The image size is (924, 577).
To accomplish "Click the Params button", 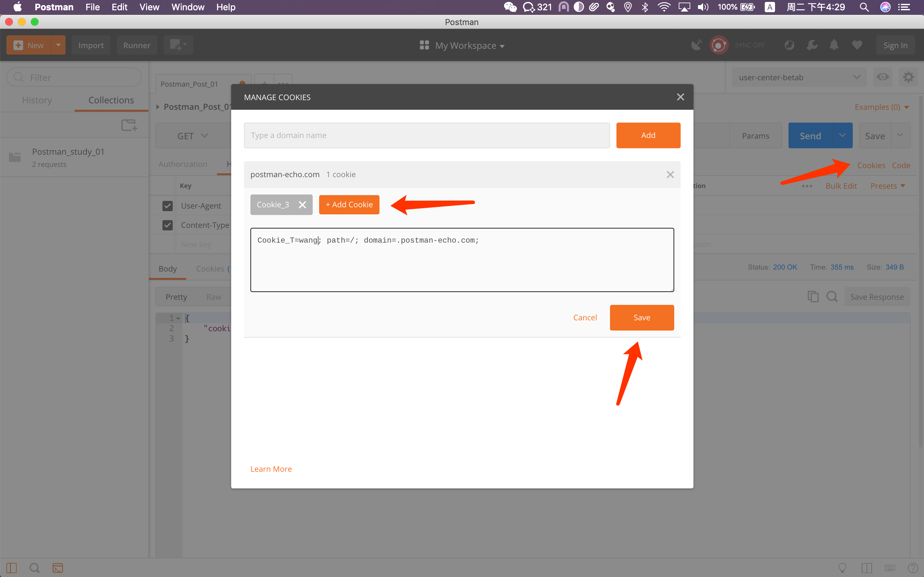I will coord(755,136).
